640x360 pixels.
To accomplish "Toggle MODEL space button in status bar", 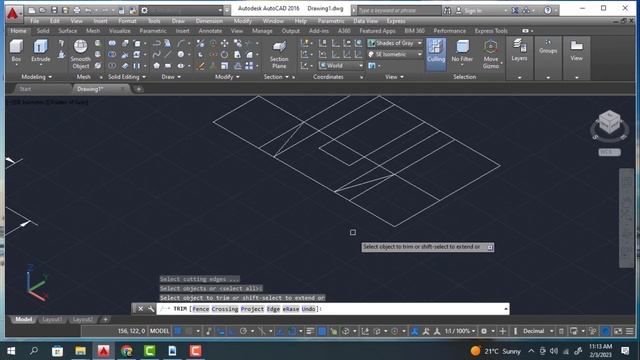I will pos(159,331).
